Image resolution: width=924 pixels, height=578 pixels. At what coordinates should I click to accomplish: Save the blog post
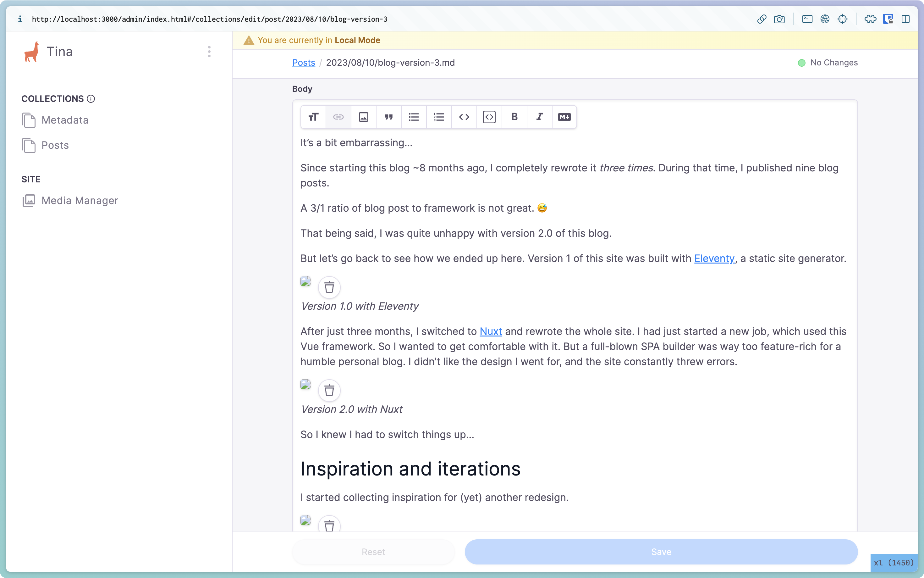click(660, 552)
